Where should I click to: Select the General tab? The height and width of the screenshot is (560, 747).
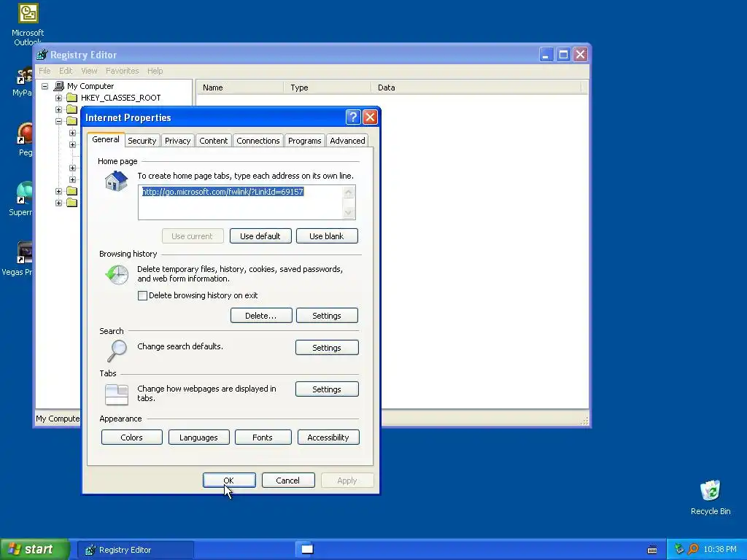(x=106, y=139)
